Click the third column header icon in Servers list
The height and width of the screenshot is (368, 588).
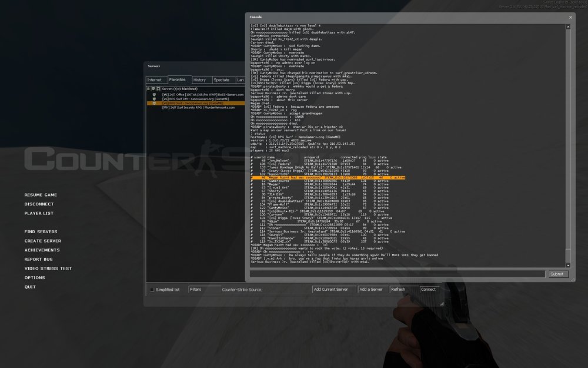coord(158,89)
